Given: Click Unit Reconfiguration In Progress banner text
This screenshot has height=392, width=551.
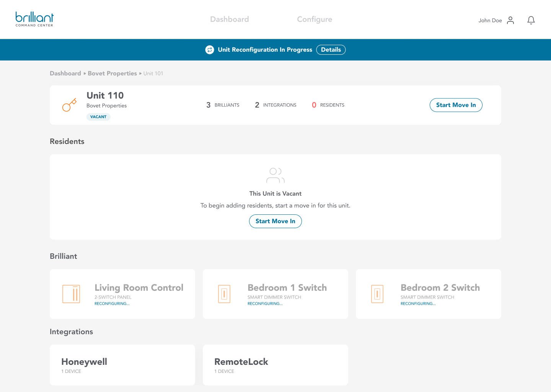Looking at the screenshot, I should [x=265, y=50].
